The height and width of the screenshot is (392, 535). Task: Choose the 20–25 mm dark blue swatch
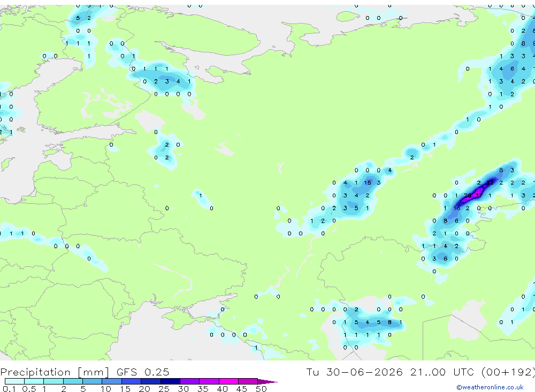pos(151,381)
